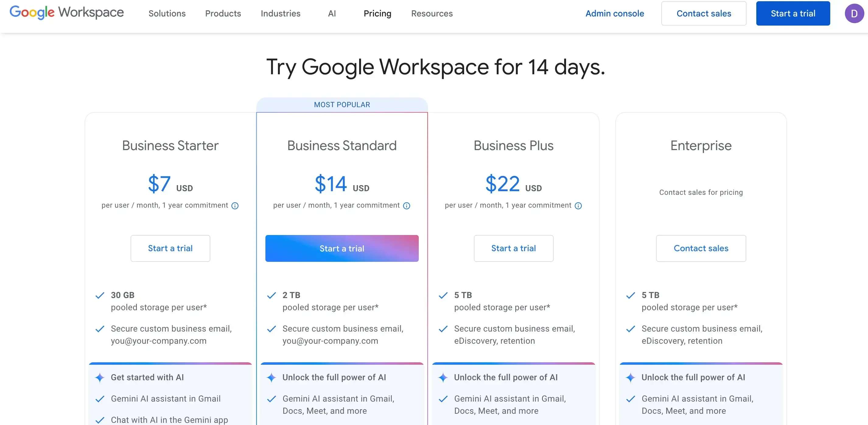The image size is (868, 425).
Task: Open the Solutions dropdown
Action: [x=167, y=13]
